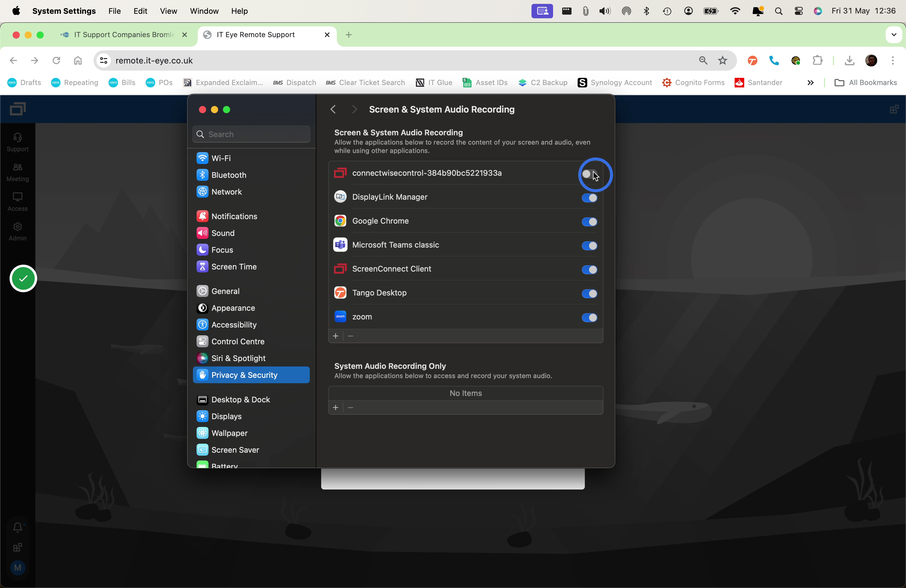
Task: Click the System Settings search field
Action: pos(251,134)
